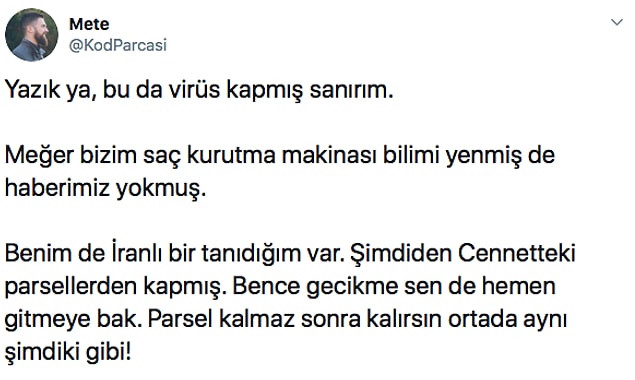Viewport: 635px width, 380px height.
Task: Click the word 'kurutma' in second paragraph
Action: 231,156
